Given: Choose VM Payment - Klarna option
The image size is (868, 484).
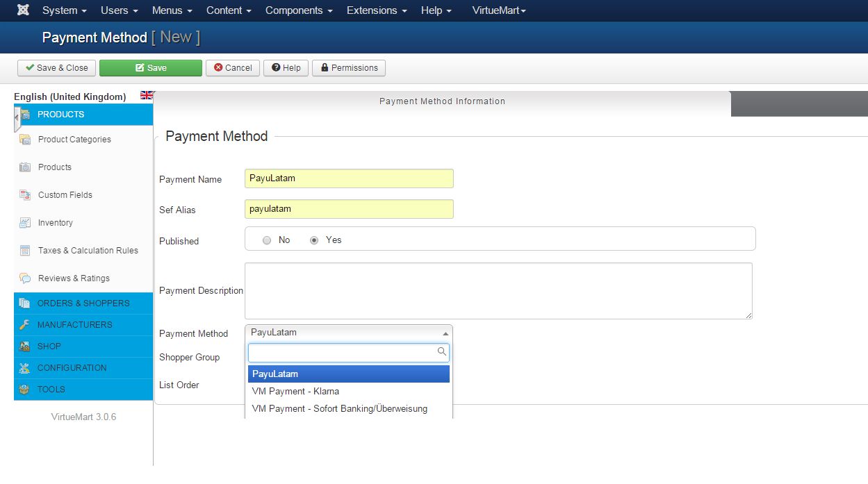Looking at the screenshot, I should (x=349, y=391).
